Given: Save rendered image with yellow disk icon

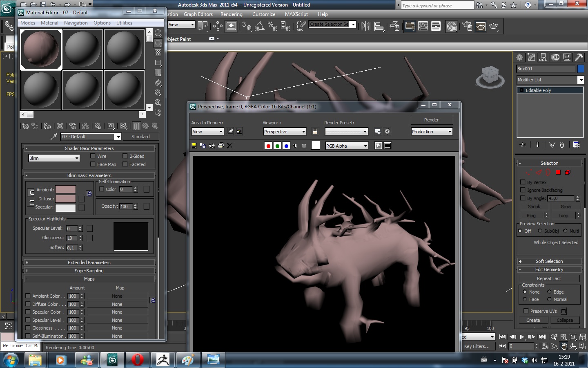Looking at the screenshot, I should click(x=194, y=146).
